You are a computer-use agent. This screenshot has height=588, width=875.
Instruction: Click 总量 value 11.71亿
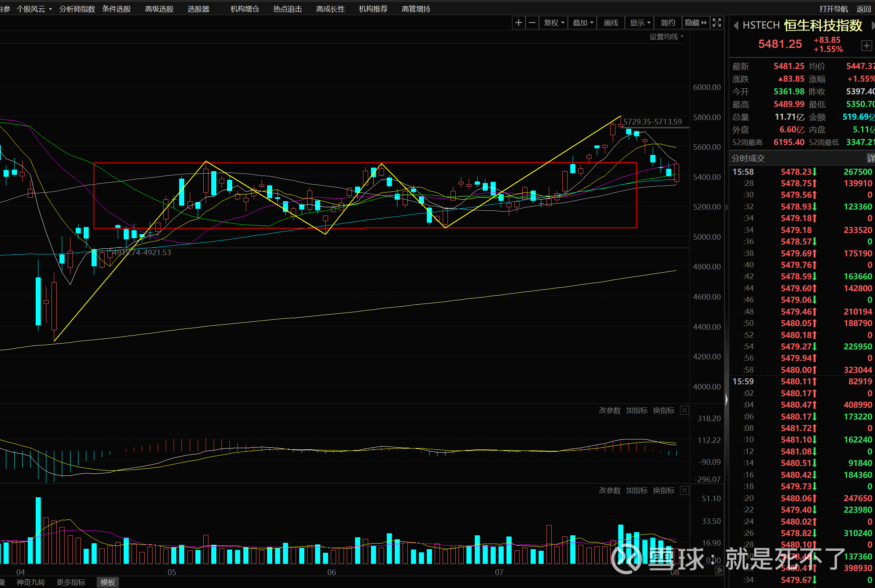(x=789, y=117)
